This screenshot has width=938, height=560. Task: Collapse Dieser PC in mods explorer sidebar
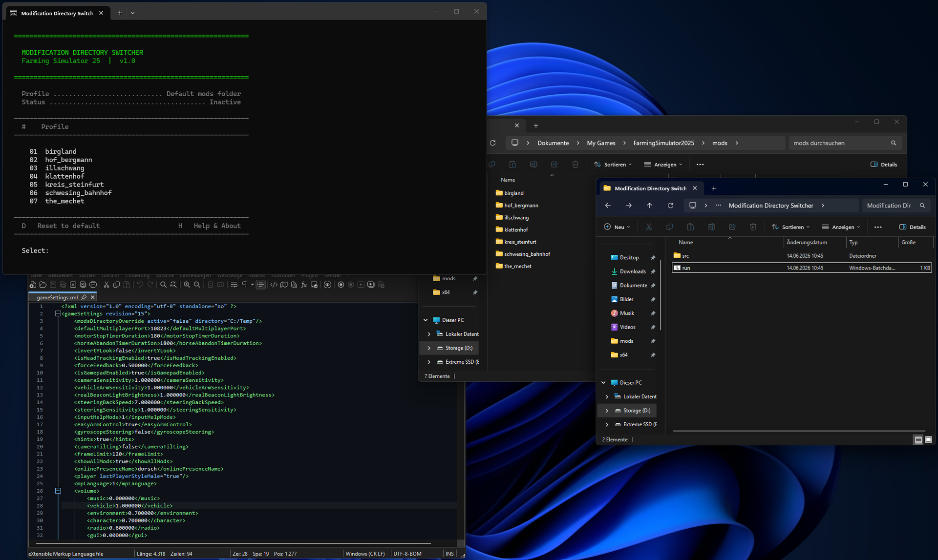click(426, 320)
